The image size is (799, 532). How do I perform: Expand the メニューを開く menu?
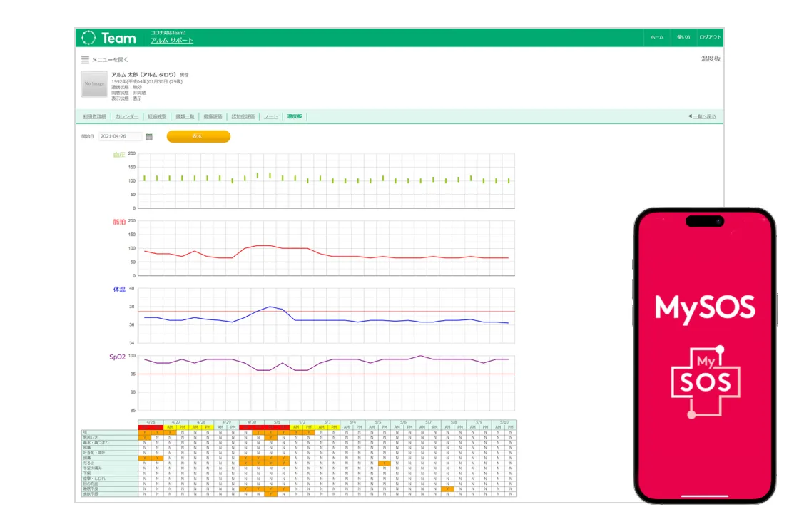pyautogui.click(x=110, y=60)
